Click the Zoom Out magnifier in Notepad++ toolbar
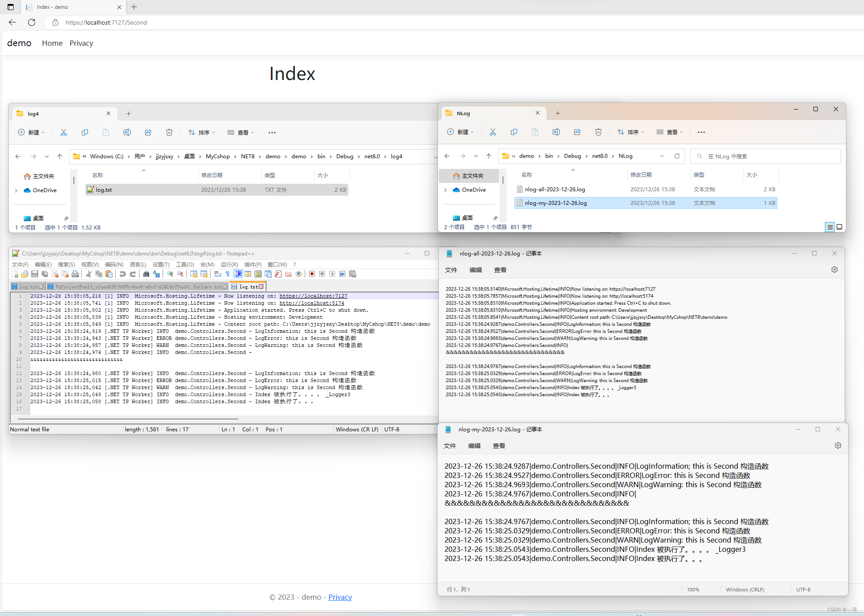This screenshot has width=864, height=616. [180, 274]
